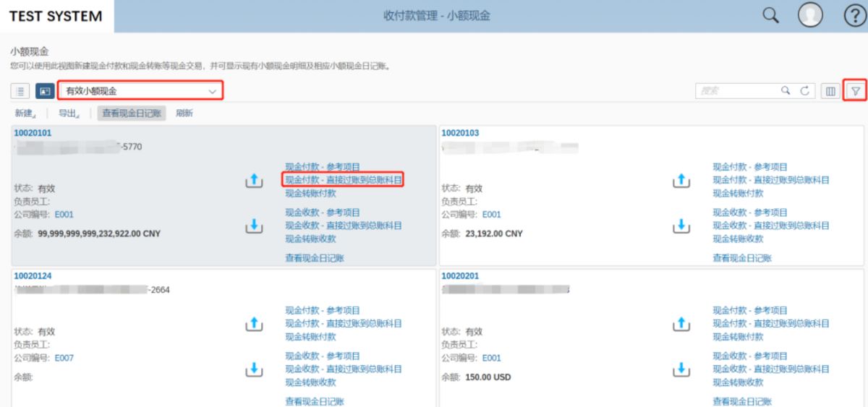Click receipt download icon on card 10020103

(x=680, y=226)
